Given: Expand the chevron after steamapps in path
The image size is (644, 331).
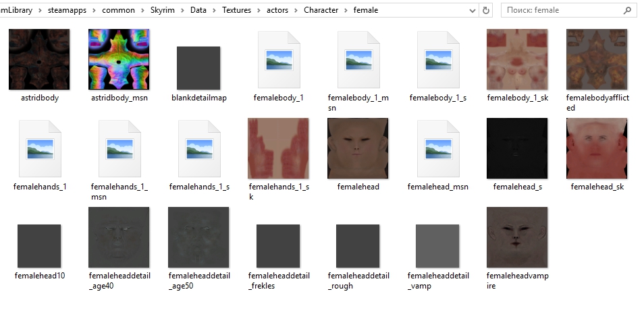Looking at the screenshot, I should click(x=94, y=11).
